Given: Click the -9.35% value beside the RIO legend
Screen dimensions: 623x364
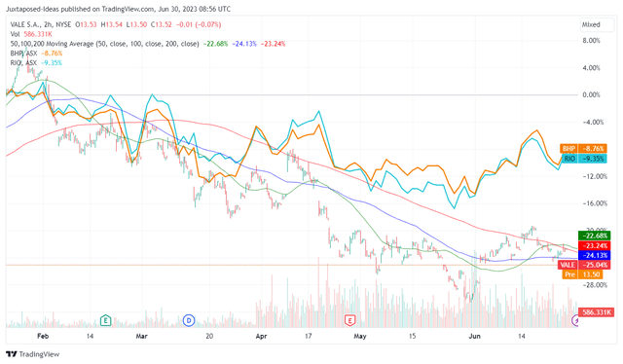Looking at the screenshot, I should (52, 63).
